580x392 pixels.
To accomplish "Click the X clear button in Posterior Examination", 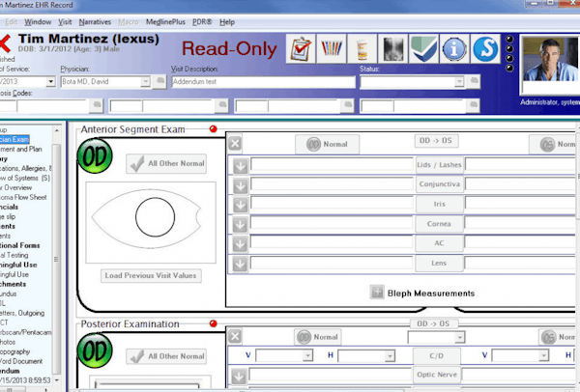I will tap(235, 336).
